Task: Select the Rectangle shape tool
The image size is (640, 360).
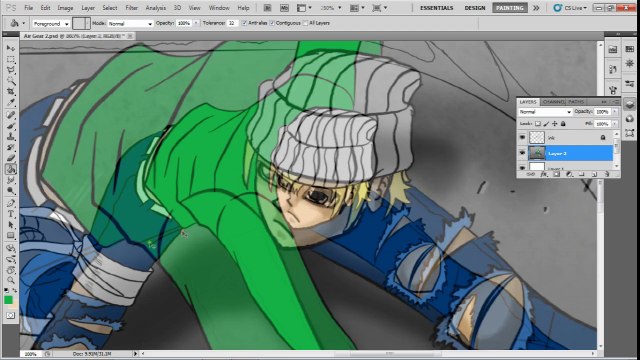Action: 11,236
